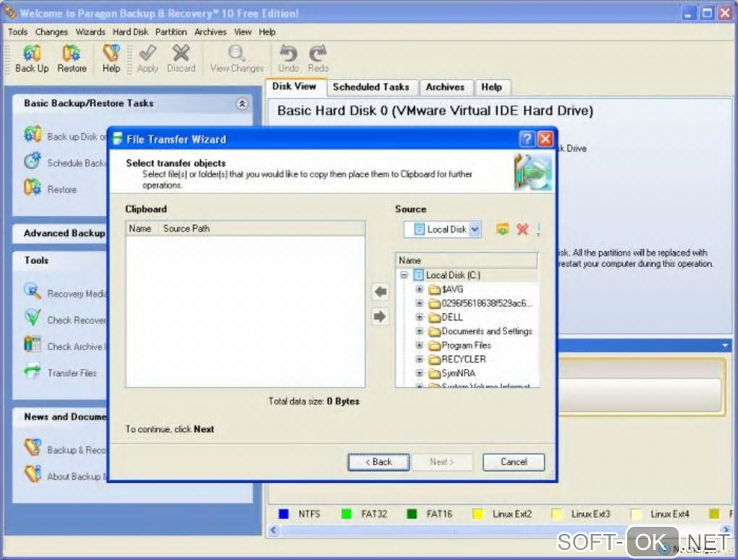The width and height of the screenshot is (738, 560).
Task: Close the File Transfer Wizard dialog
Action: (545, 139)
